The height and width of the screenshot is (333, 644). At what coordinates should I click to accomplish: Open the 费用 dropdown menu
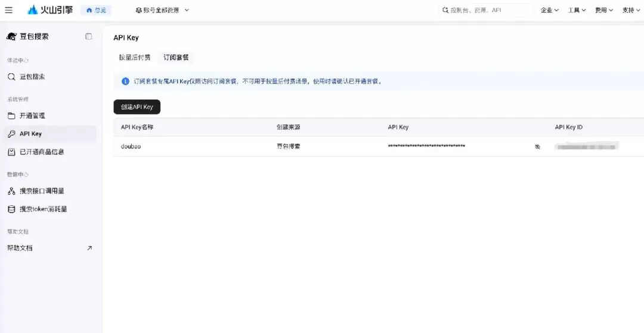click(603, 10)
